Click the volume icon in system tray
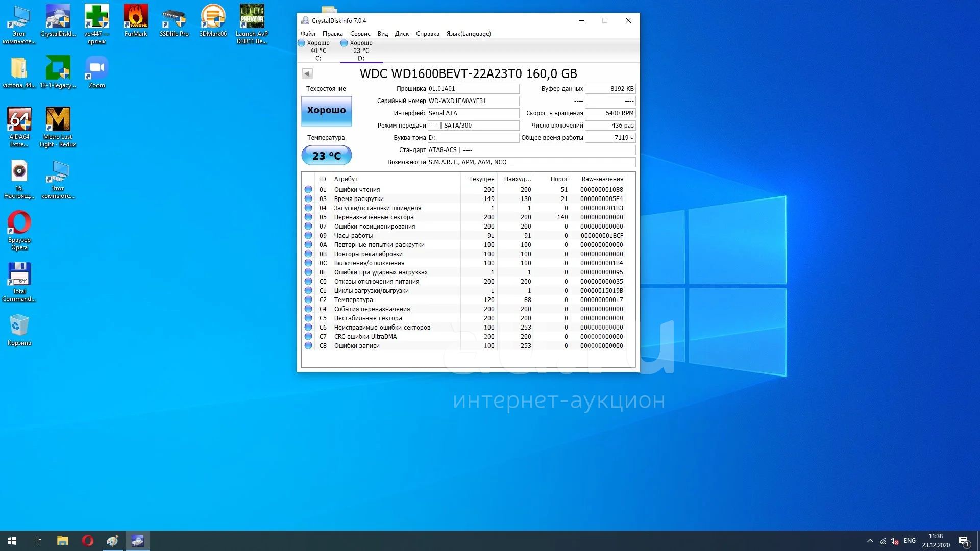 [x=894, y=541]
